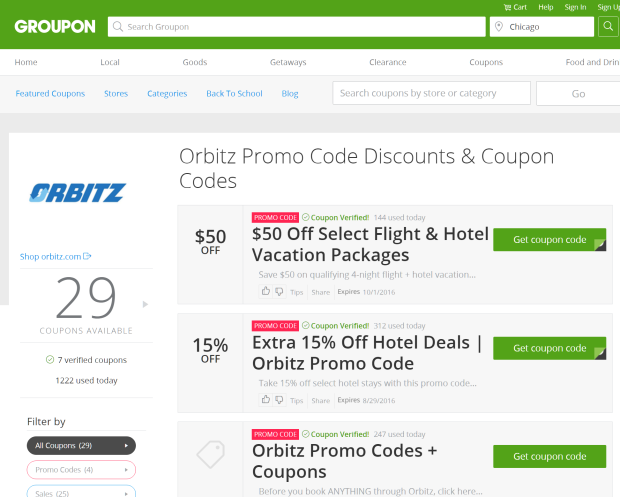
Task: Thumbs up the Extra 15% Off coupon
Action: tap(266, 400)
